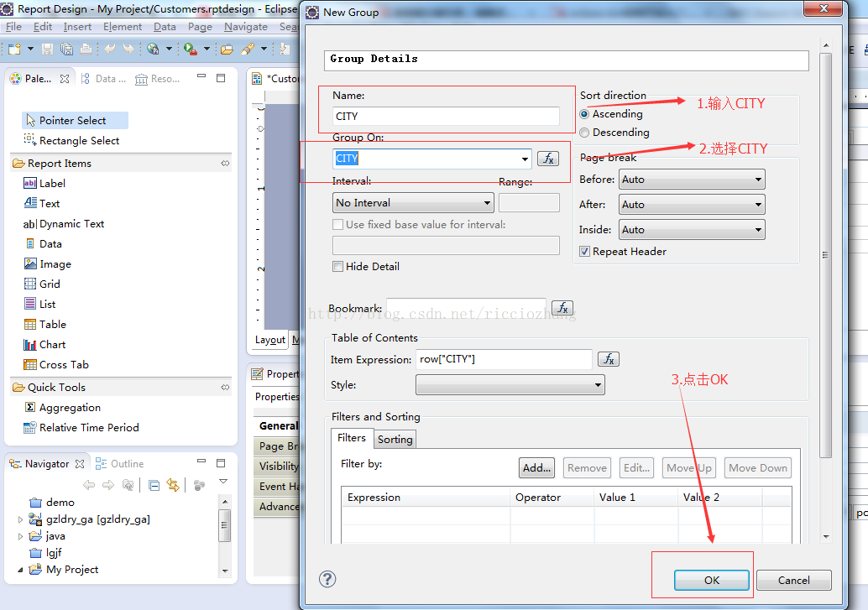Screen dimensions: 868x610
Task: Click the green Run icon
Action: coord(191,50)
